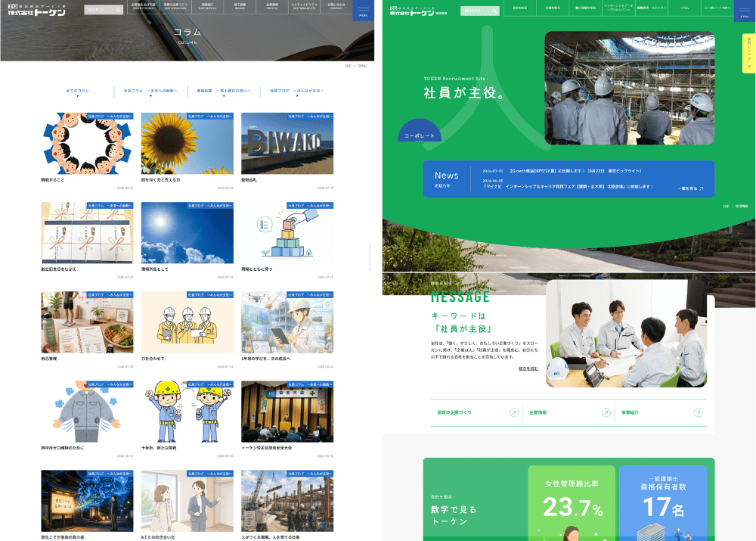Open the two cartoon workers 十年目 thumbnail
Viewport: 756px width, 541px height.
(187, 412)
